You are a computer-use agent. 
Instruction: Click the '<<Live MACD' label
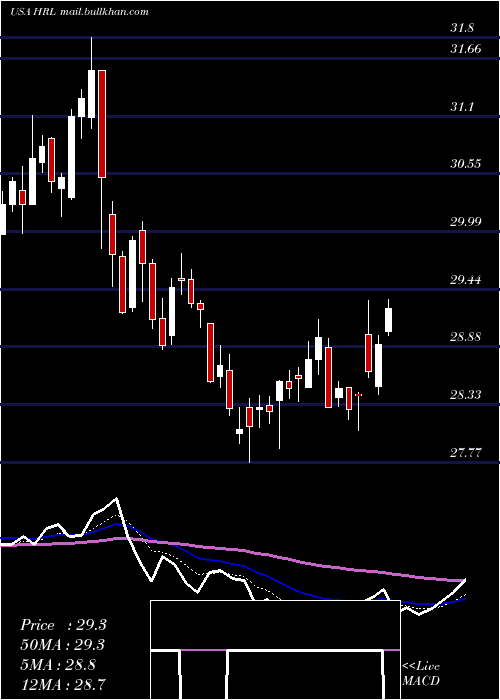(421, 673)
